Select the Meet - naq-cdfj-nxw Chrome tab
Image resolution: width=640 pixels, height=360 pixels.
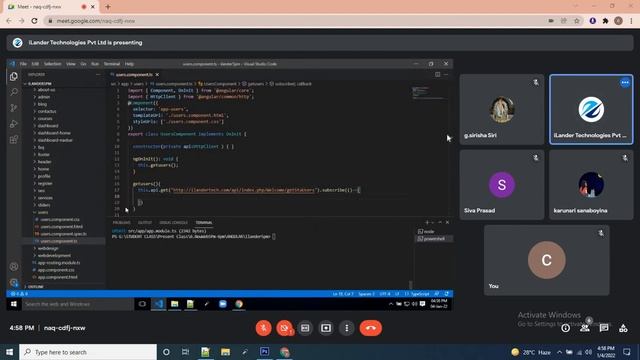[52, 7]
